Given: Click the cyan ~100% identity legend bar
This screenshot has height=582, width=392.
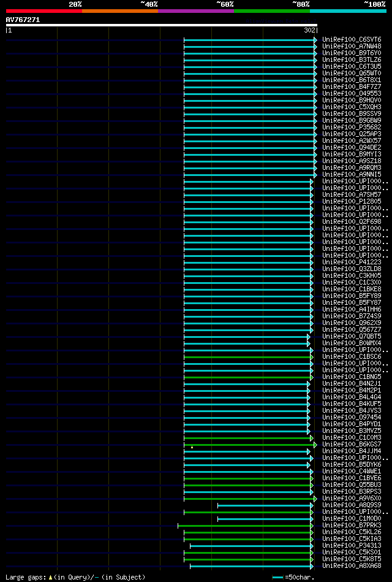Looking at the screenshot, I should coord(349,11).
